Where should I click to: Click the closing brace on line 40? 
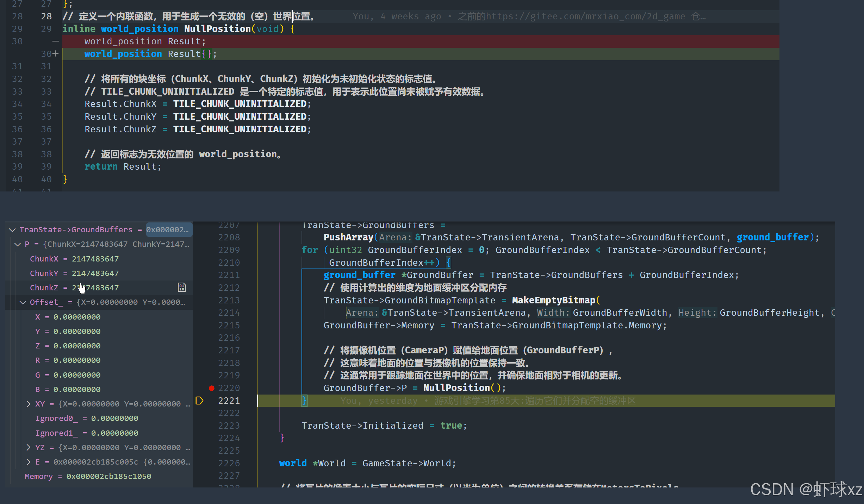(65, 179)
